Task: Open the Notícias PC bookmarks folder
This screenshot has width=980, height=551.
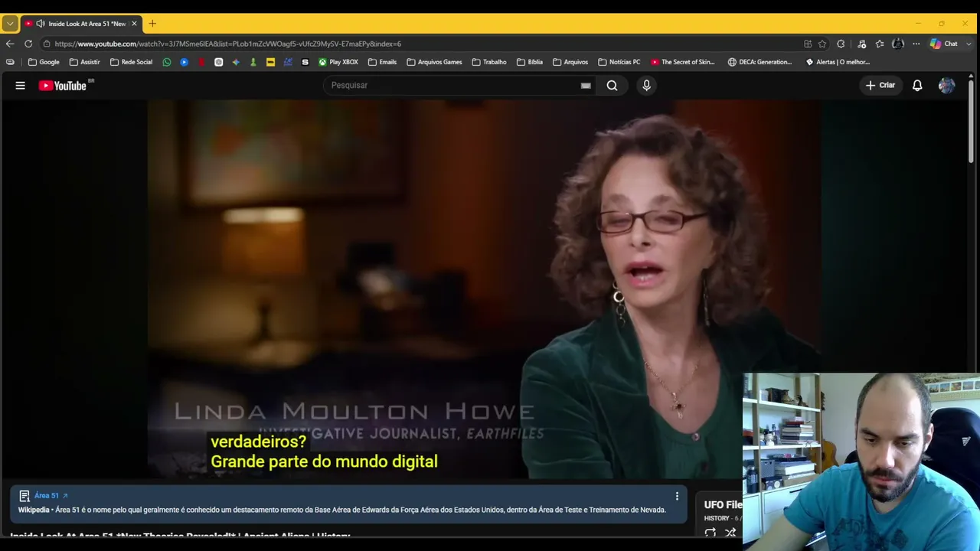Action: coord(619,62)
